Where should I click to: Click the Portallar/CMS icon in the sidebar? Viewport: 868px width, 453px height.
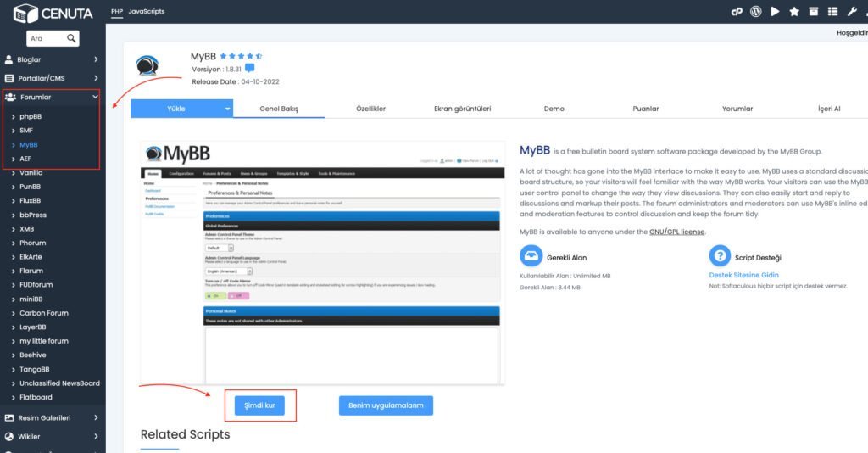pos(8,78)
